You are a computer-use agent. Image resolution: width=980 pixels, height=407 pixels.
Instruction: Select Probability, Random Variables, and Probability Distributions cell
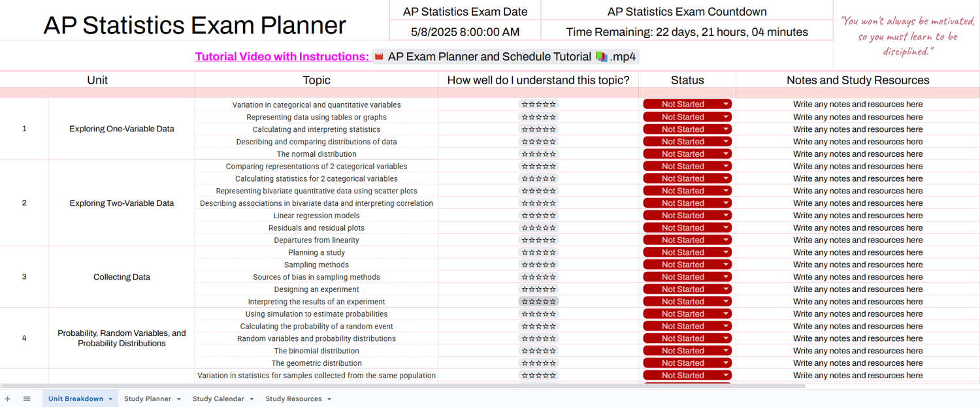click(122, 338)
